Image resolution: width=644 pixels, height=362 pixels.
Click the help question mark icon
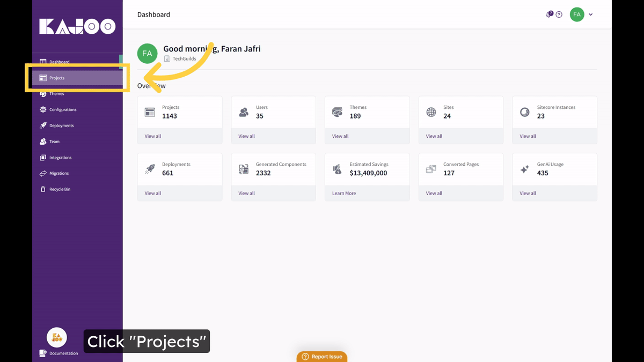coord(559,14)
